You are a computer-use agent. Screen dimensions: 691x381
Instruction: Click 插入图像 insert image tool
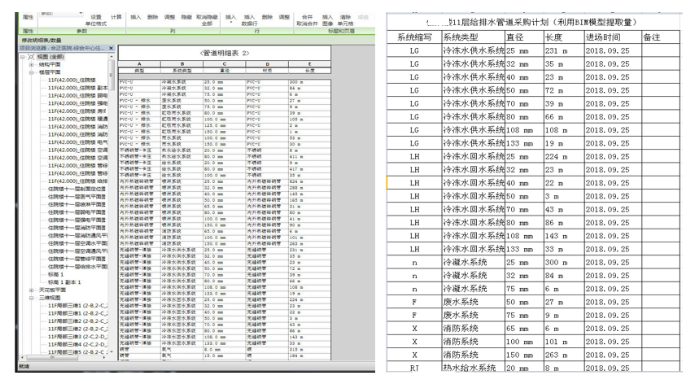pyautogui.click(x=327, y=20)
